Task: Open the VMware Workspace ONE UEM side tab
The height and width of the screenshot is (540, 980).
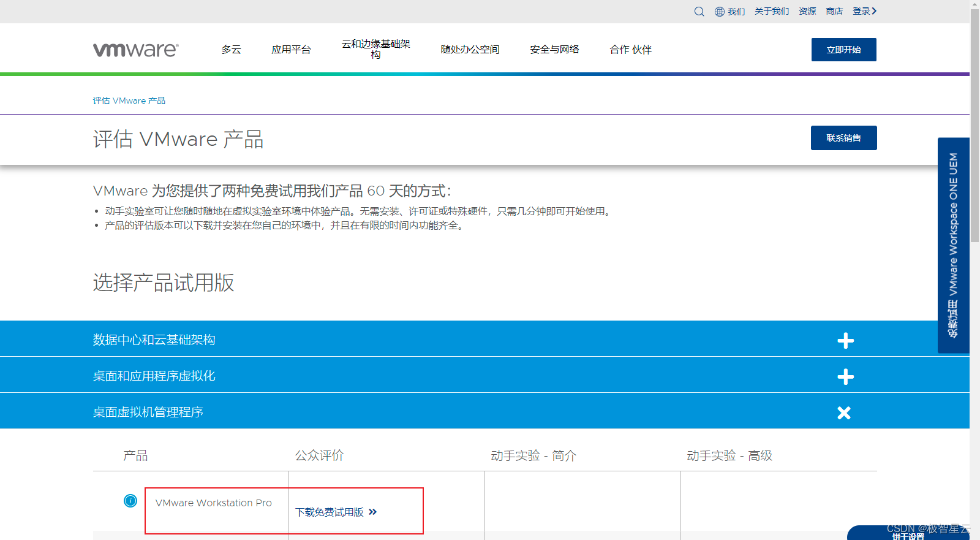Action: click(953, 245)
